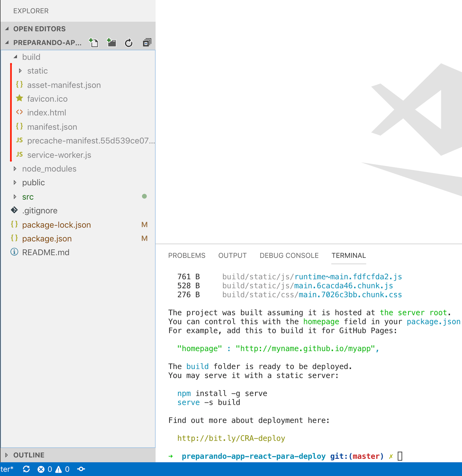The image size is (462, 476).
Task: Switch to the Output tab
Action: click(232, 256)
